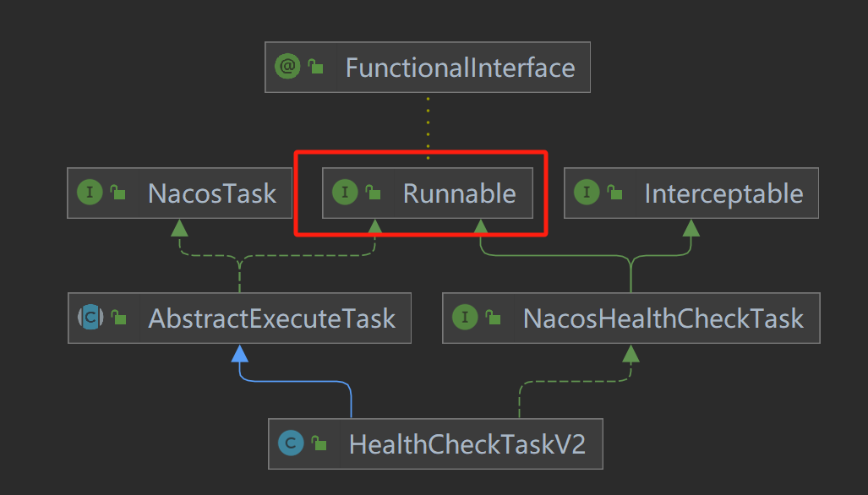Click the green lock icon on AbstractExecuteTask

(x=118, y=318)
